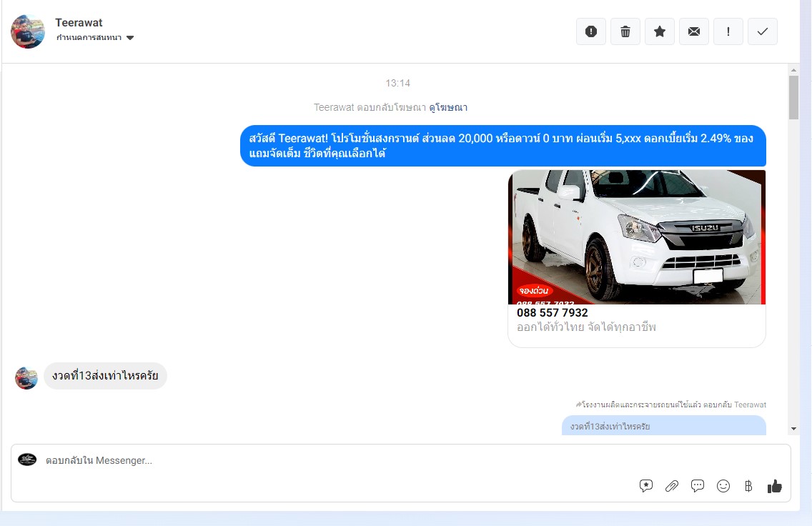Click Teerawat's name in the header

click(x=79, y=23)
